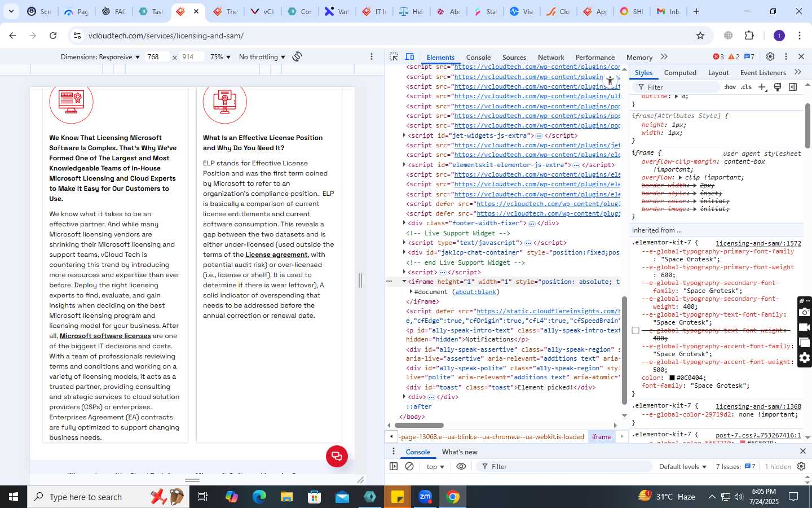Screen dimensions: 812x508
Task: Open the Computed styles tab
Action: tap(680, 73)
